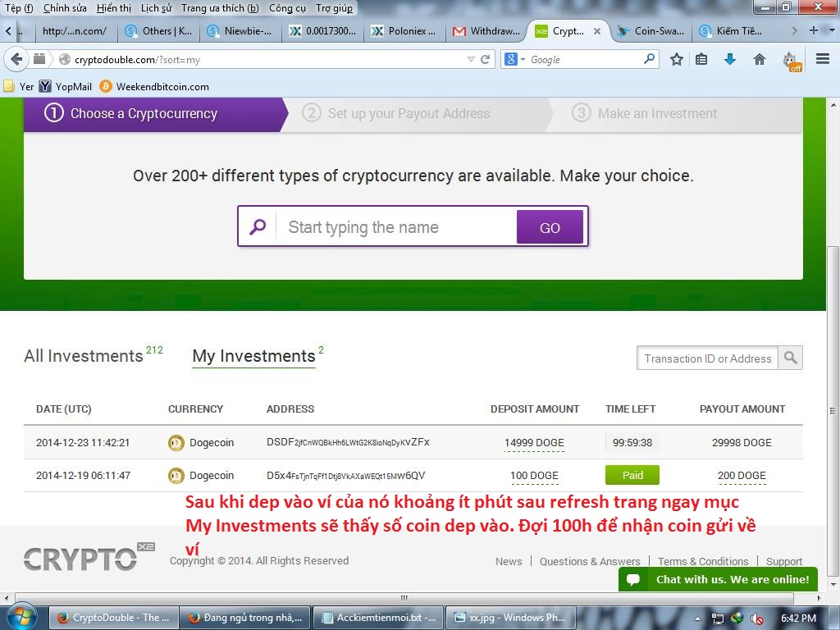Click the Dogecoin icon in the 100 DOGE row
The image size is (840, 630).
click(x=176, y=476)
